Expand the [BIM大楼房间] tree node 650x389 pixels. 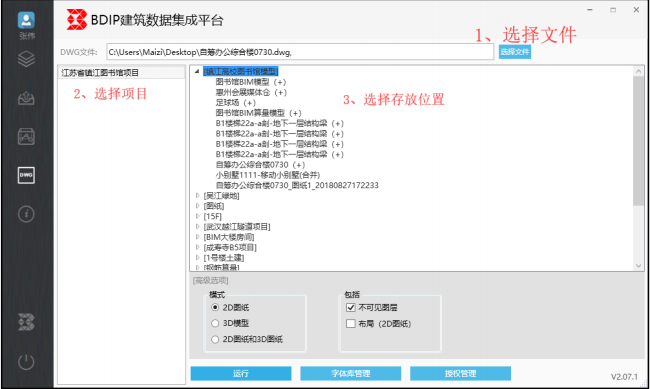[x=197, y=237]
